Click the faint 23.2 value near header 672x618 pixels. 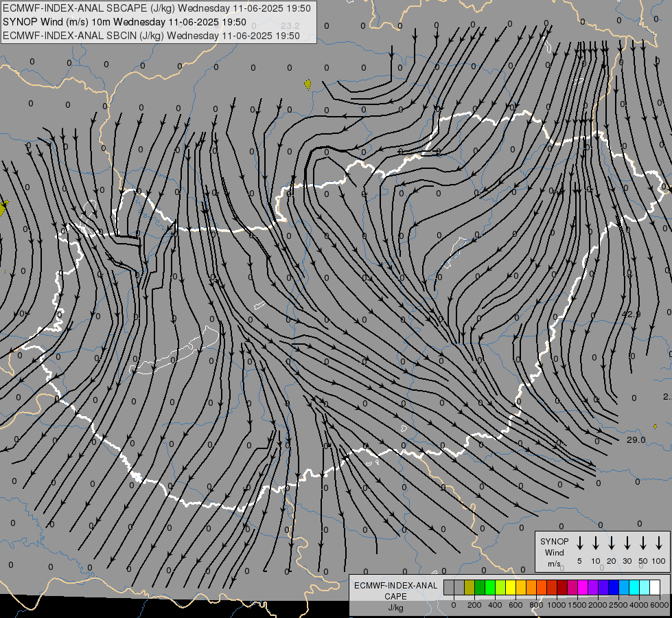click(290, 25)
